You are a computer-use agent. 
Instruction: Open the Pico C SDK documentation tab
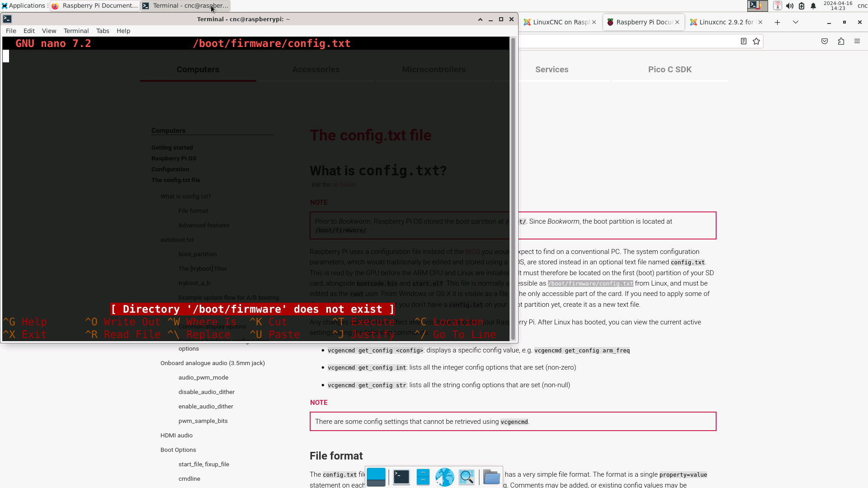670,70
